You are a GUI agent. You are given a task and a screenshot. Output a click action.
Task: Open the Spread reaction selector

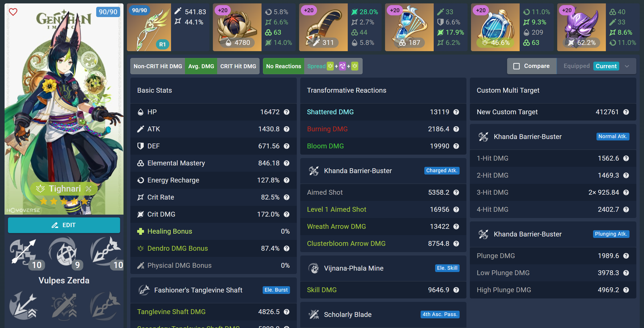333,66
